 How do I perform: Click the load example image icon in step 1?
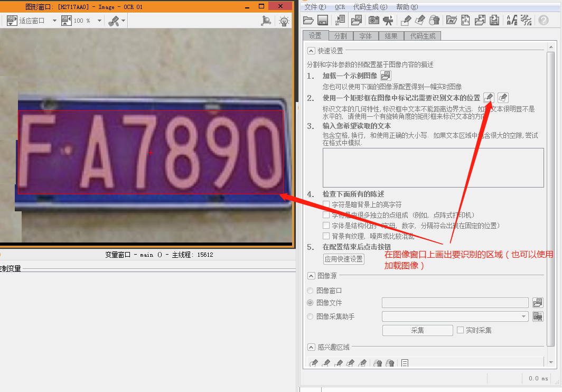coord(385,76)
